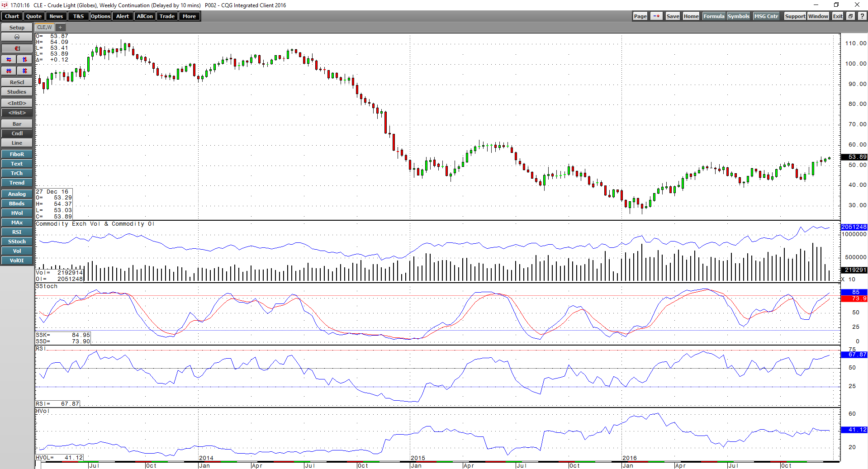Open the Alert window

click(123, 16)
